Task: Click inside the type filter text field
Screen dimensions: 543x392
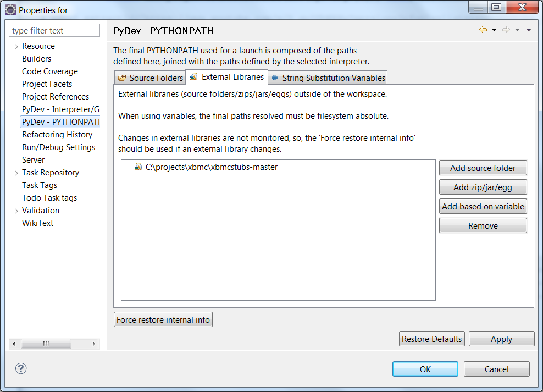Action: pos(54,30)
